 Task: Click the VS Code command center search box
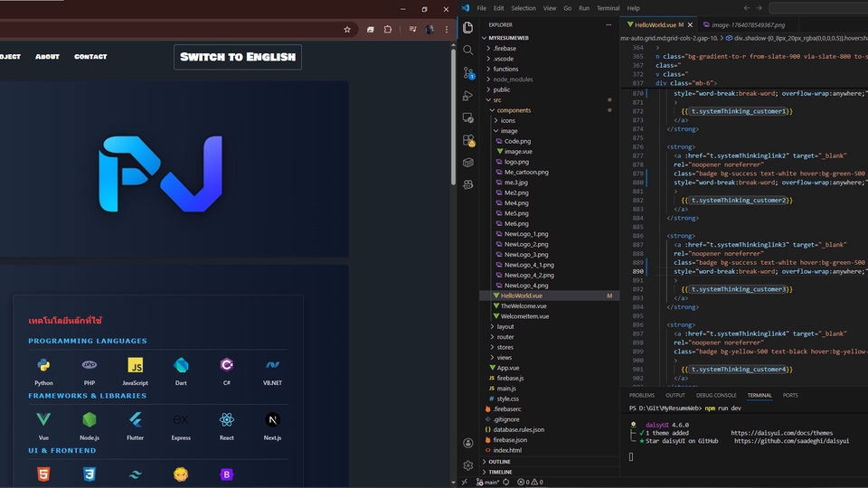818,8
